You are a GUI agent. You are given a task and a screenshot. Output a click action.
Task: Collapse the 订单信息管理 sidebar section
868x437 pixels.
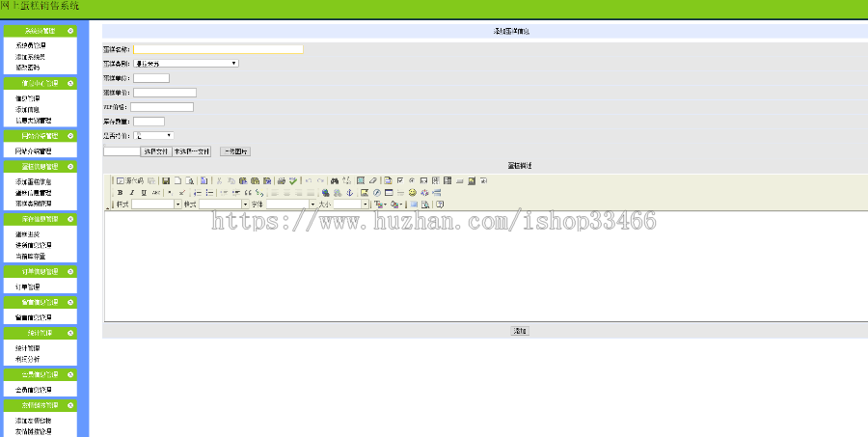[x=70, y=272]
